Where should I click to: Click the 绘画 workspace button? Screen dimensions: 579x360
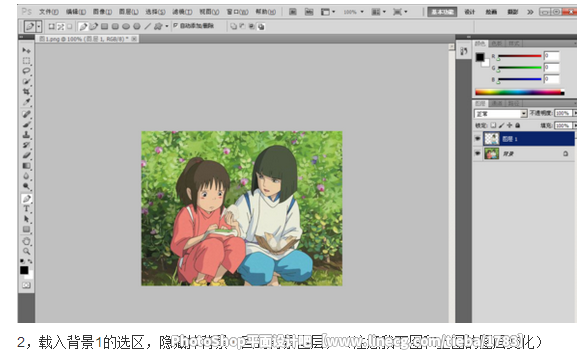pos(491,12)
